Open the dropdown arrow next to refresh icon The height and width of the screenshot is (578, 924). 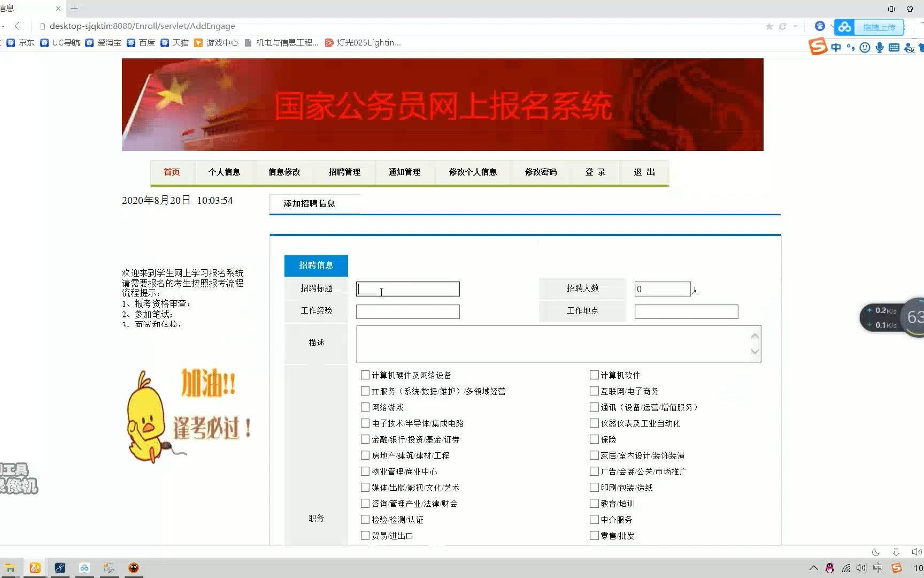click(x=795, y=26)
